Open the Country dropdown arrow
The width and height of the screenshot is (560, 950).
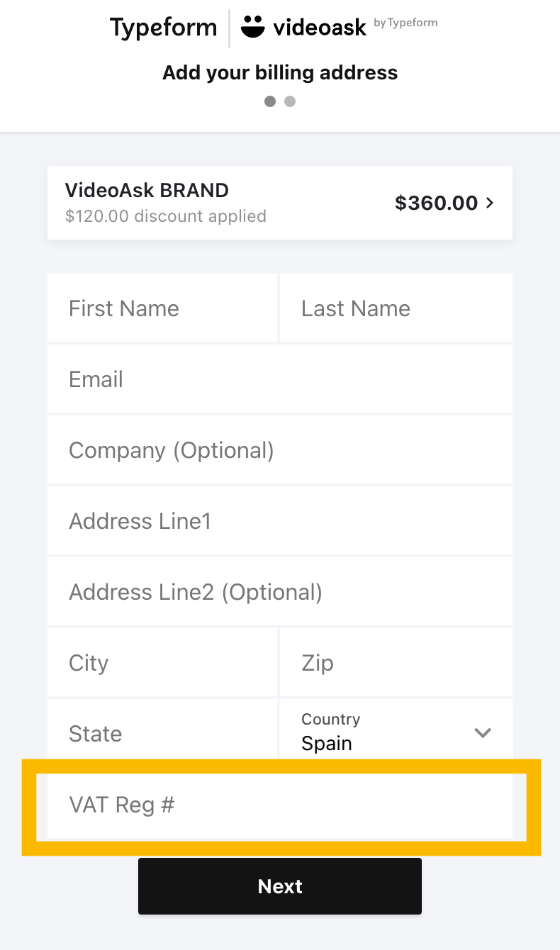[x=483, y=733]
